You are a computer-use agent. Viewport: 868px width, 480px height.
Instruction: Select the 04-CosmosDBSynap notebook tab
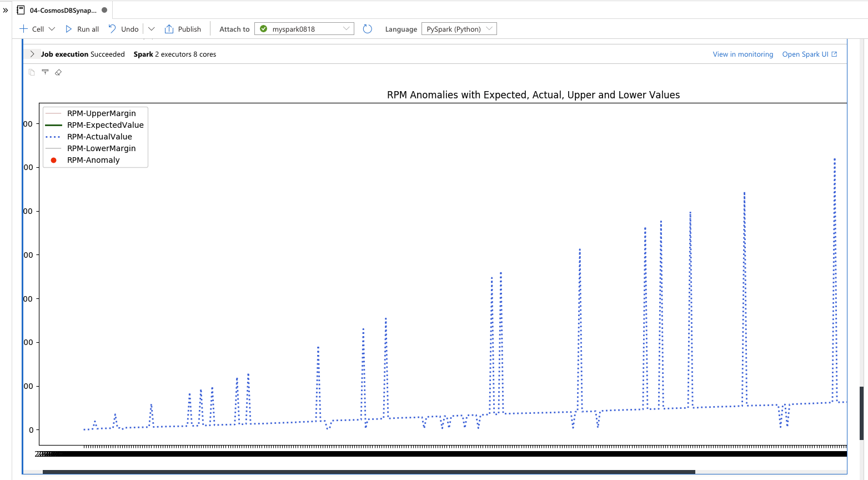pyautogui.click(x=62, y=10)
